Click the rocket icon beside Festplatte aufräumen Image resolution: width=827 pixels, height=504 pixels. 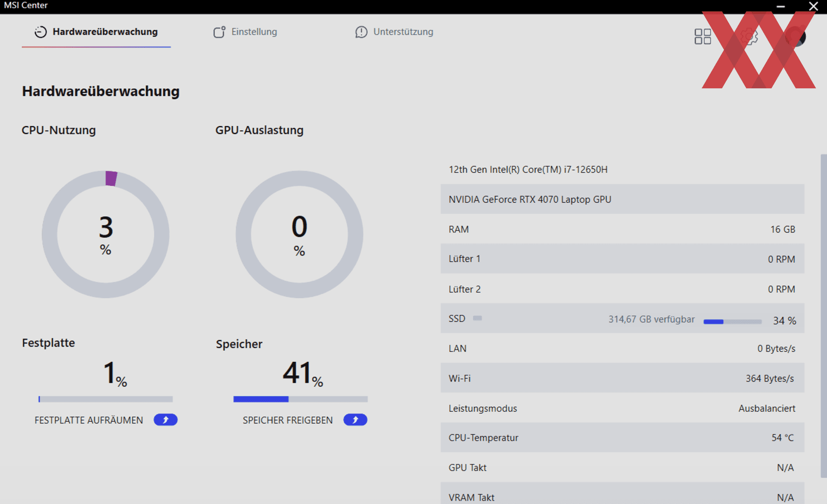point(165,420)
